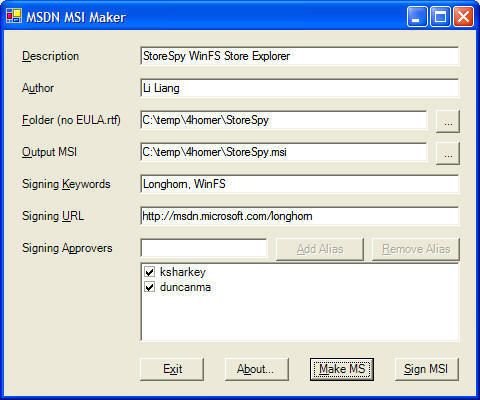Image resolution: width=480 pixels, height=400 pixels.
Task: Click the Signing URL text box
Action: (300, 216)
